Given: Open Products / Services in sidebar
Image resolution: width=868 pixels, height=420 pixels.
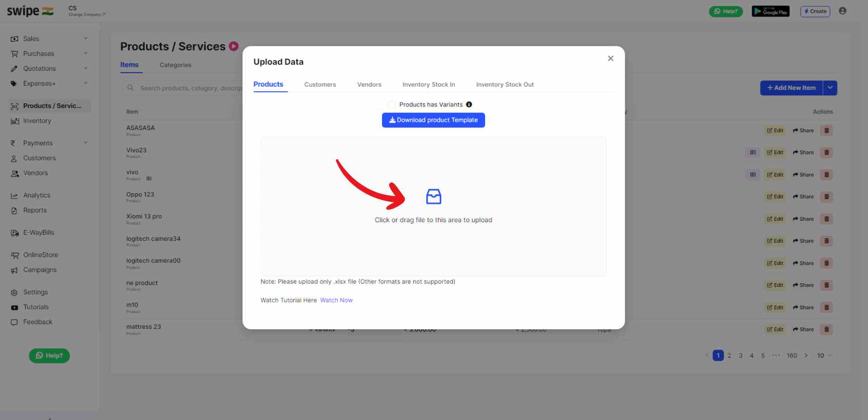Looking at the screenshot, I should [49, 106].
